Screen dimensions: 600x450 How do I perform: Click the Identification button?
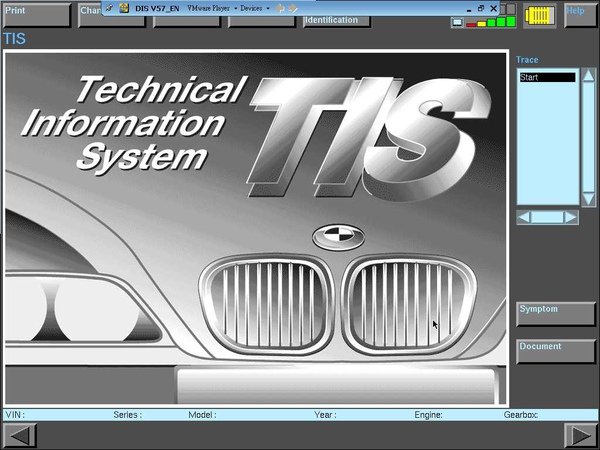(x=337, y=21)
